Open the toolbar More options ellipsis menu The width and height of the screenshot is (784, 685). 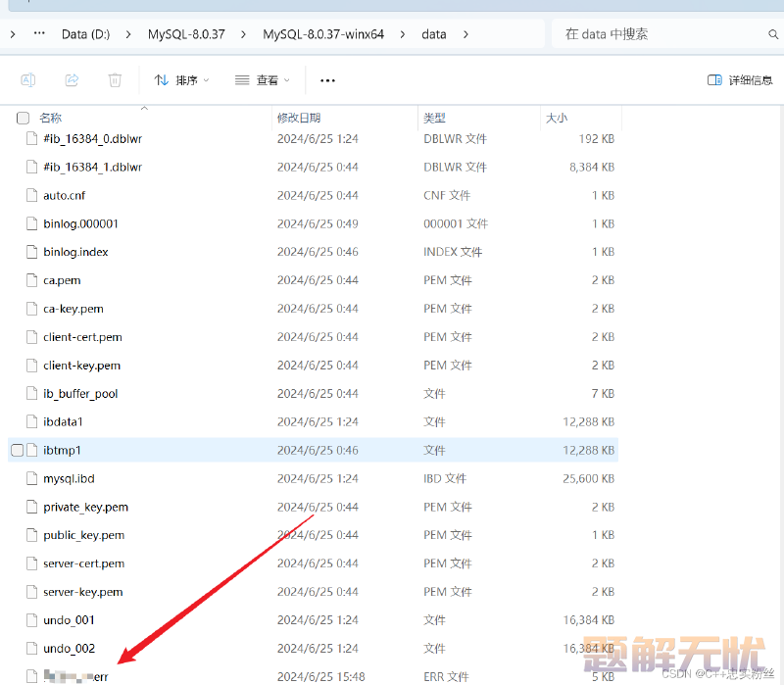327,80
